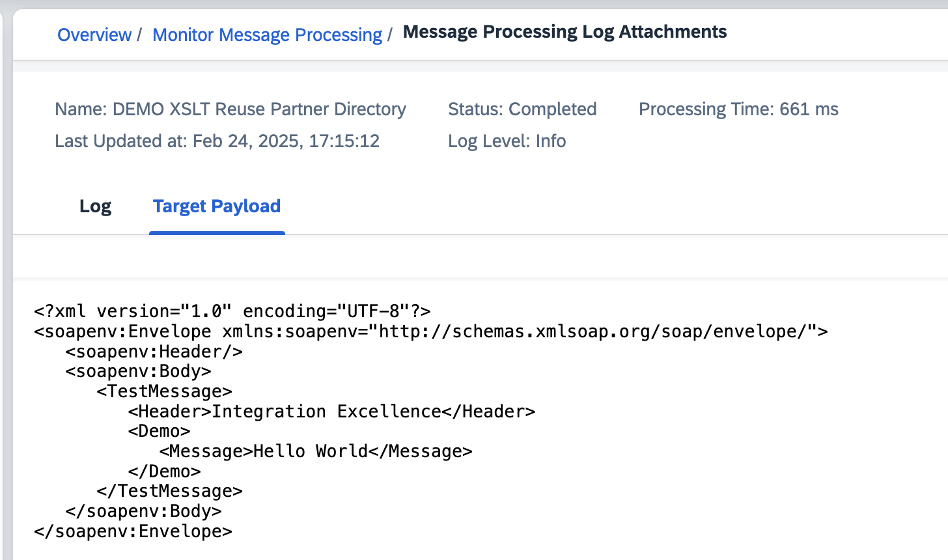Click the closing TestMessage tag

tap(169, 491)
